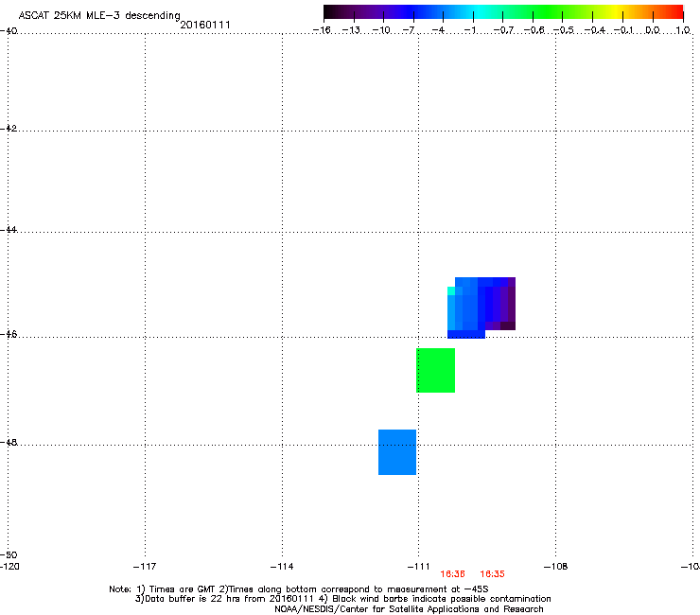This screenshot has height=615, width=700.
Task: Click the blue-purple data cluster above -46
Action: pos(481,307)
